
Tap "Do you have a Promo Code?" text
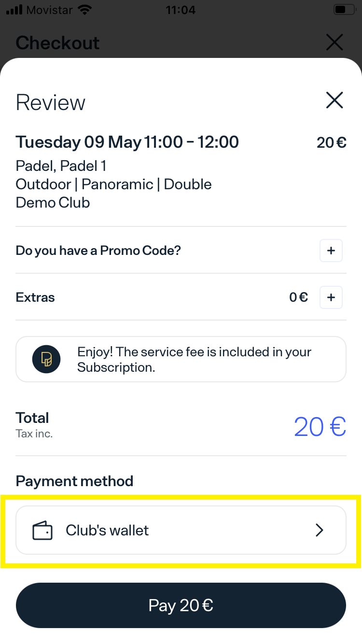click(98, 251)
